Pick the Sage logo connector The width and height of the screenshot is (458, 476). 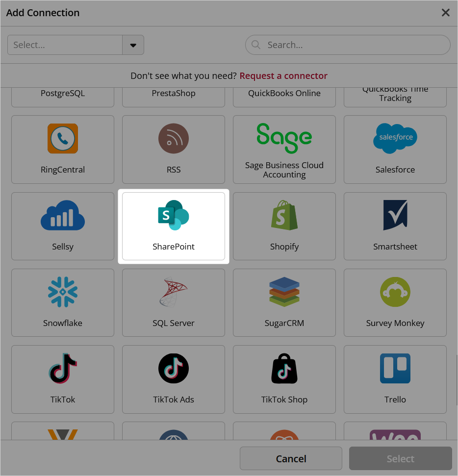pos(284,138)
